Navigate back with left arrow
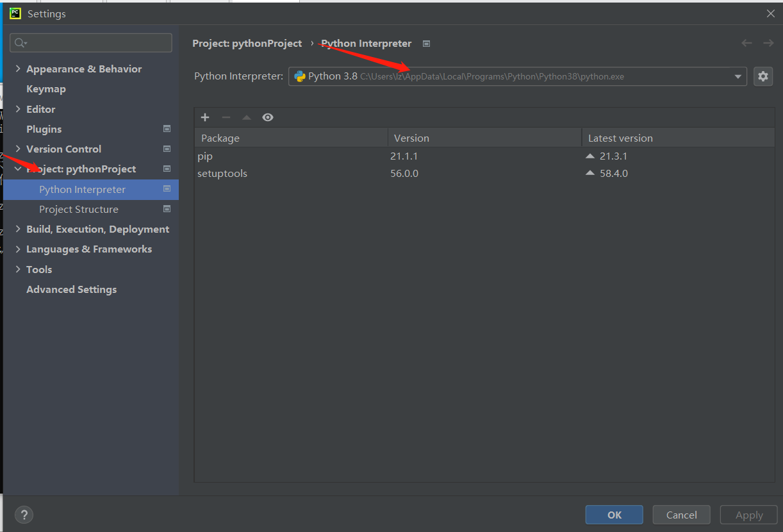 pyautogui.click(x=746, y=43)
